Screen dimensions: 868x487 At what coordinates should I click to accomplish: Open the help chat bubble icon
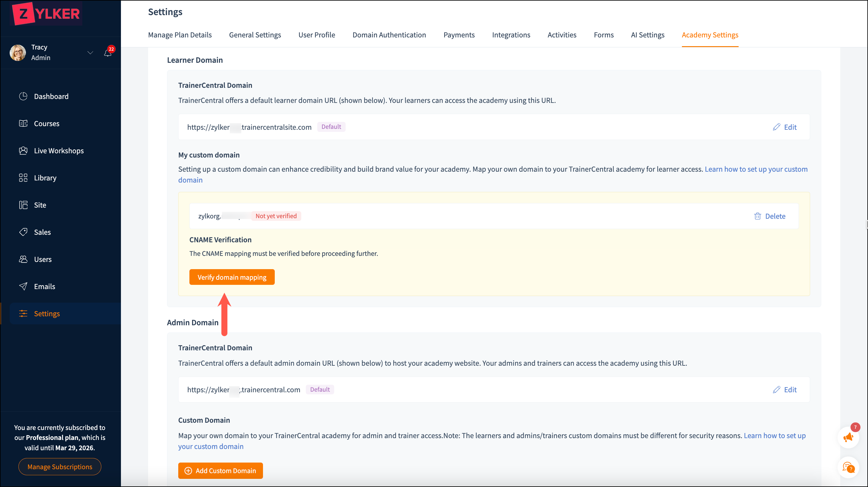pyautogui.click(x=848, y=467)
